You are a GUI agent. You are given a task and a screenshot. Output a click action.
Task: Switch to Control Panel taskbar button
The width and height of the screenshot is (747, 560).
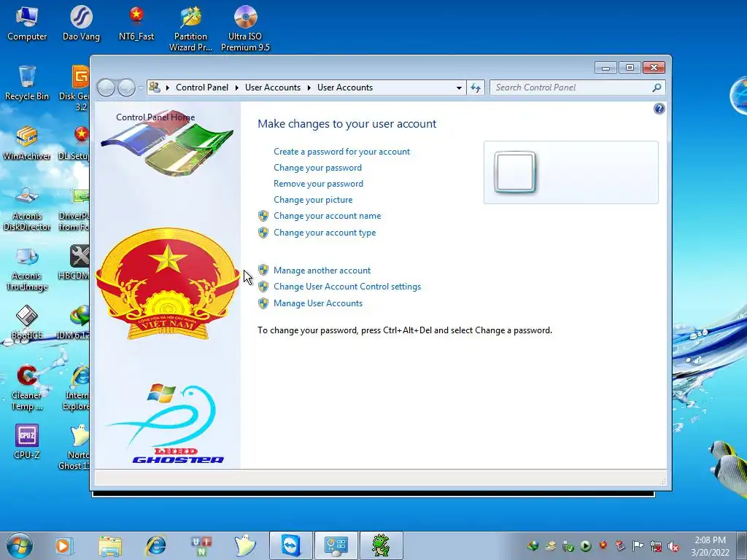(x=336, y=545)
